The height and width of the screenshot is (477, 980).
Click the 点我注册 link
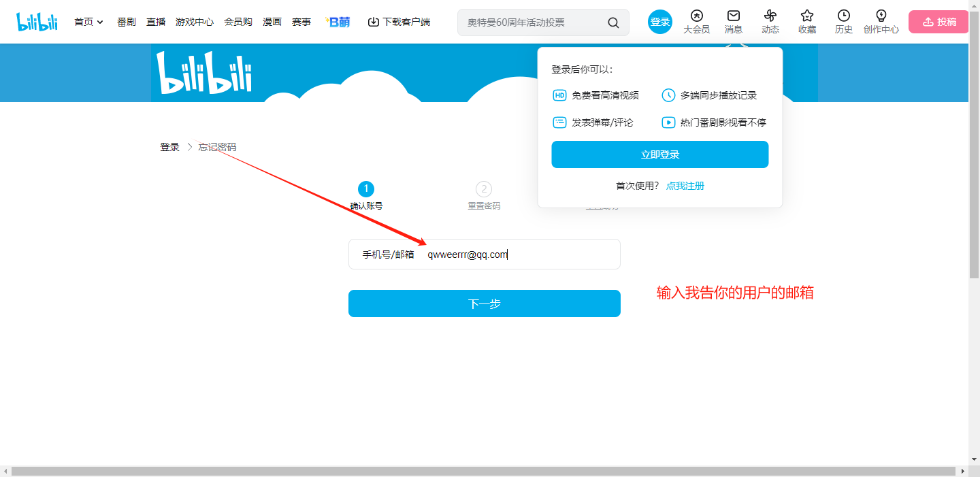[x=685, y=186]
